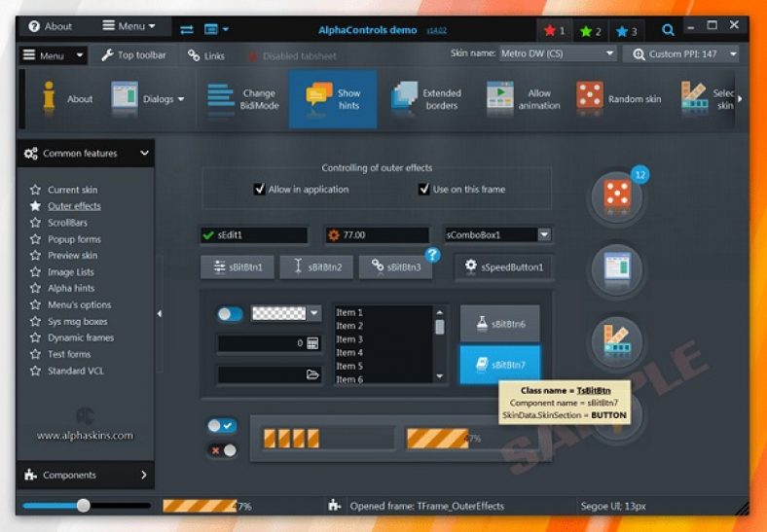Click sBitBtn1 button

[237, 267]
